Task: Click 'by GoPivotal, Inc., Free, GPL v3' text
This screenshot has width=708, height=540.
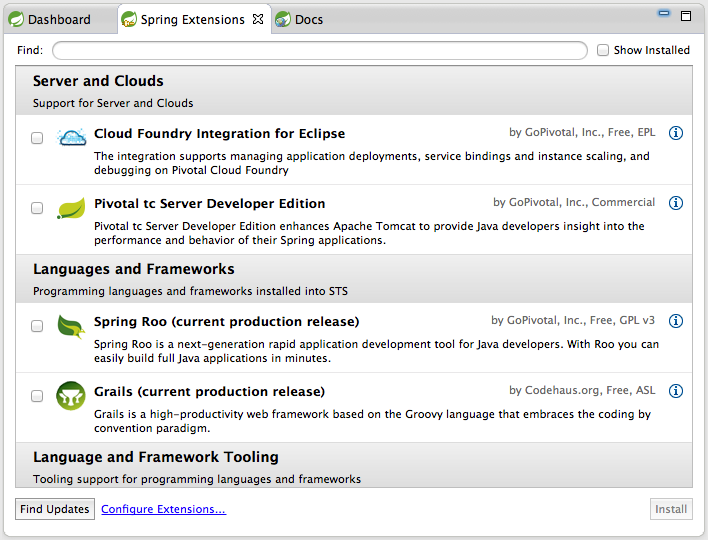Action: 573,320
